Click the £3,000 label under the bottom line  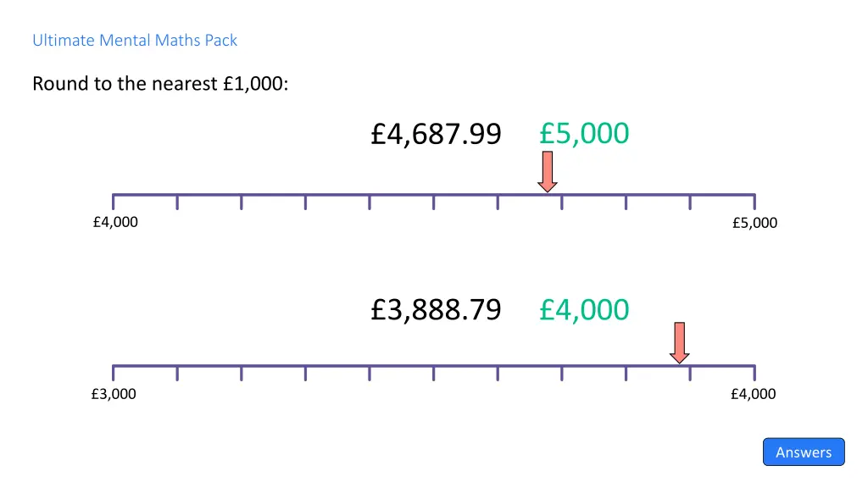(114, 394)
